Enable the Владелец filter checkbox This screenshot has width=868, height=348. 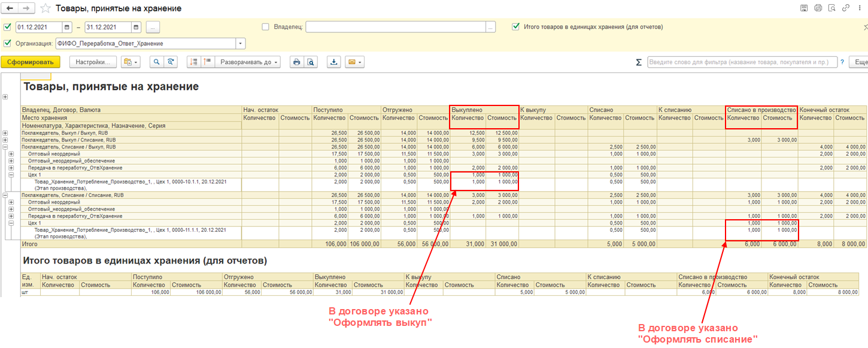point(266,27)
